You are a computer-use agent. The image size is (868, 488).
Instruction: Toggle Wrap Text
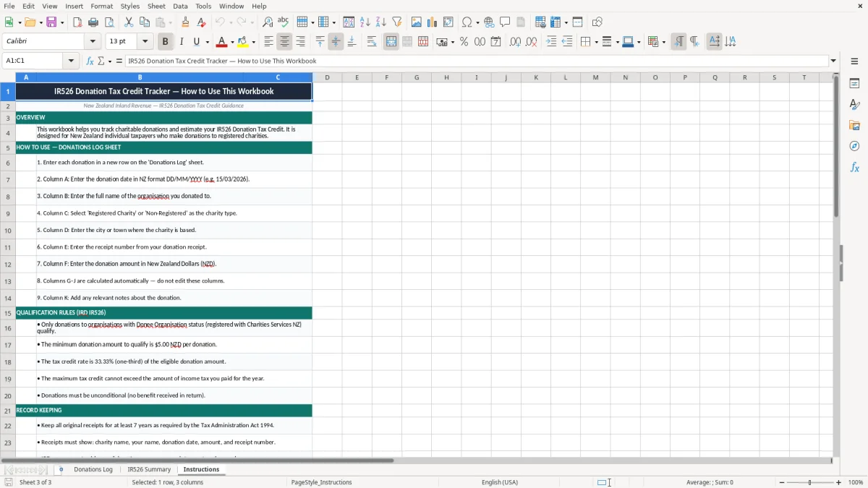click(x=371, y=42)
